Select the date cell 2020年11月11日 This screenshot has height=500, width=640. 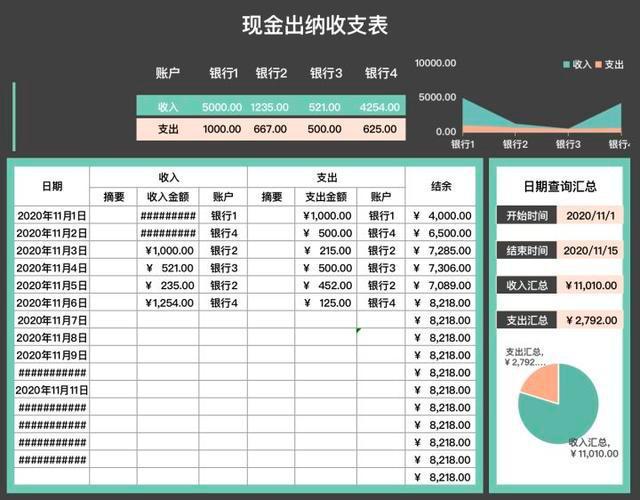[52, 390]
